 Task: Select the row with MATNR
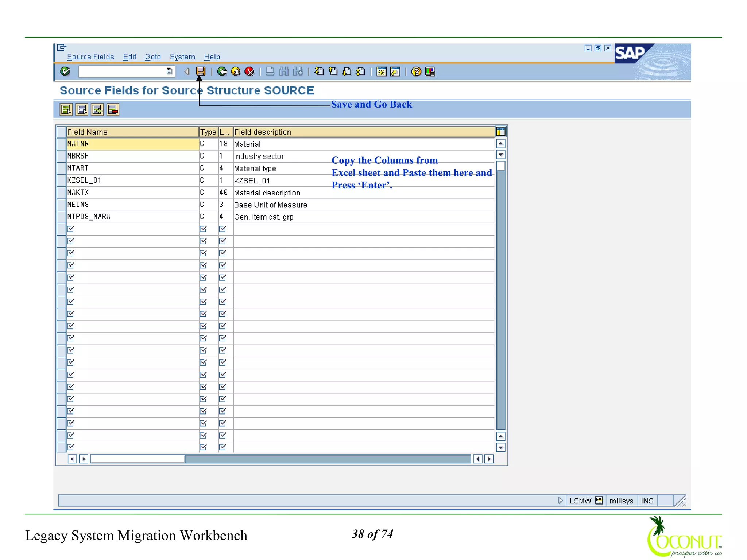pos(61,144)
